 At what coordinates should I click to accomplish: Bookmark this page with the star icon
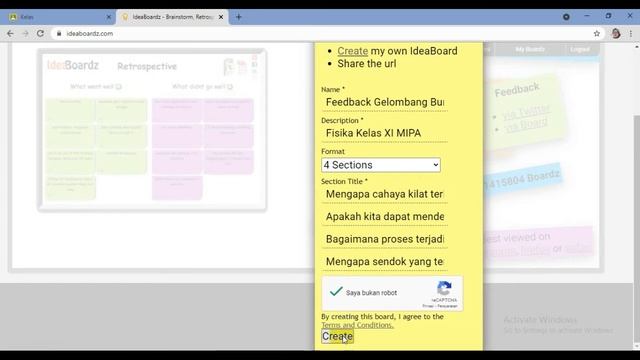pos(597,33)
